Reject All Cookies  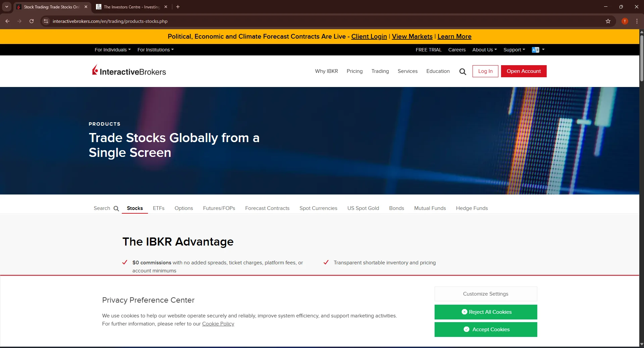click(x=486, y=312)
